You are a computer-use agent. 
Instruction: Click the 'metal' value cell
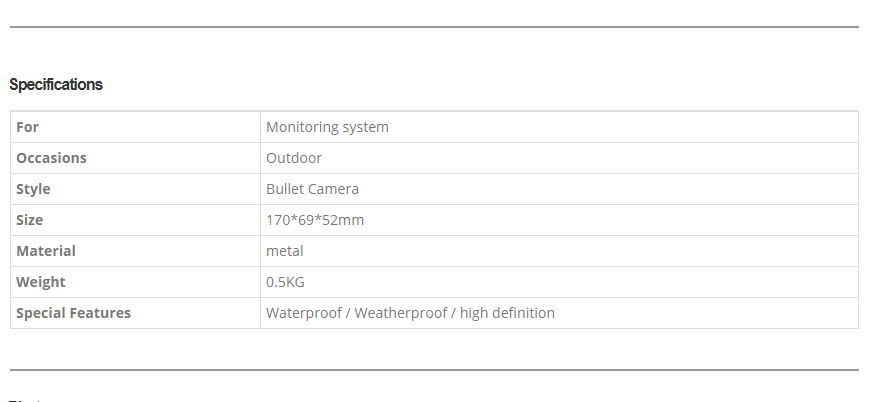pyautogui.click(x=285, y=251)
